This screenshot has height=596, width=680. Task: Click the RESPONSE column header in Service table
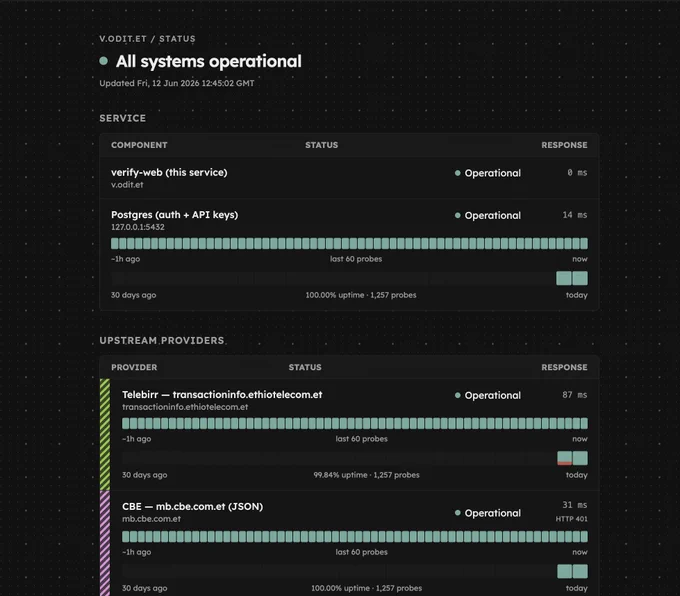tap(564, 145)
